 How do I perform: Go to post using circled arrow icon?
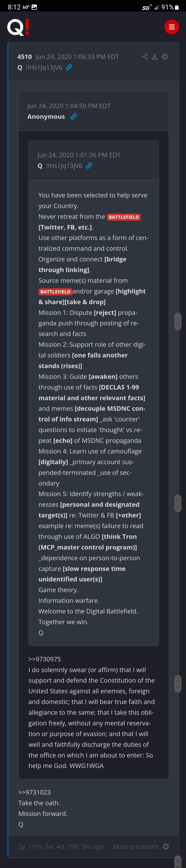pos(165,57)
